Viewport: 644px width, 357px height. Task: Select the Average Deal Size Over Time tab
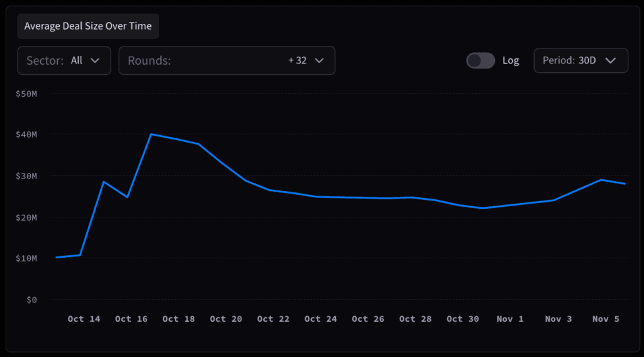[x=88, y=26]
